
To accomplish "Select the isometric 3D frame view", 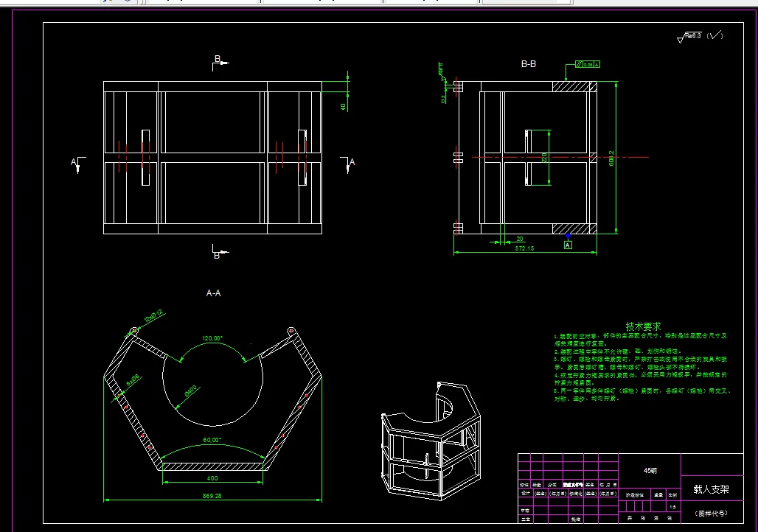I will point(431,441).
